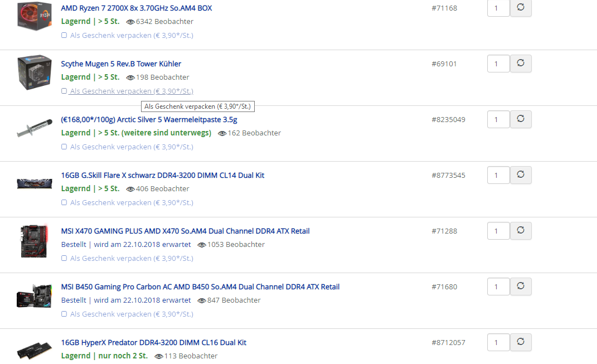Click article number #8773545
Image resolution: width=597 pixels, height=364 pixels.
pos(449,175)
